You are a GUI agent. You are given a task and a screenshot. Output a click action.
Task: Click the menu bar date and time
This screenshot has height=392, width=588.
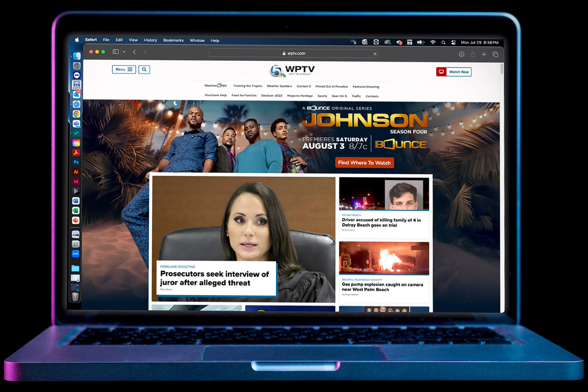click(x=480, y=43)
